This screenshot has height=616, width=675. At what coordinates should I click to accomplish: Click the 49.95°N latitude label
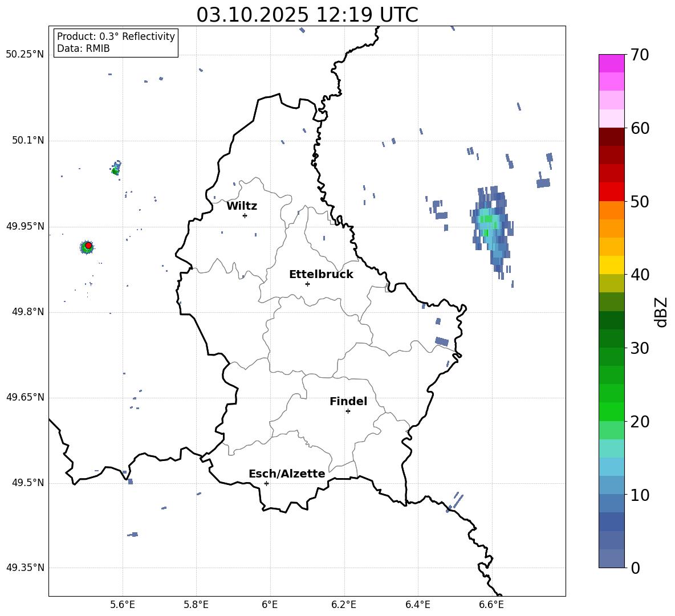point(25,226)
